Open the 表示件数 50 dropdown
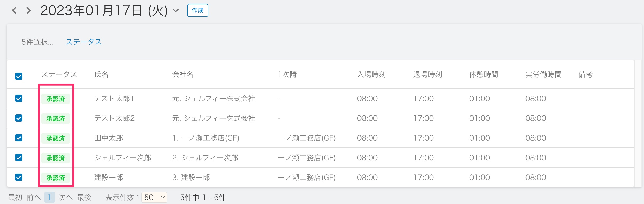 click(154, 198)
